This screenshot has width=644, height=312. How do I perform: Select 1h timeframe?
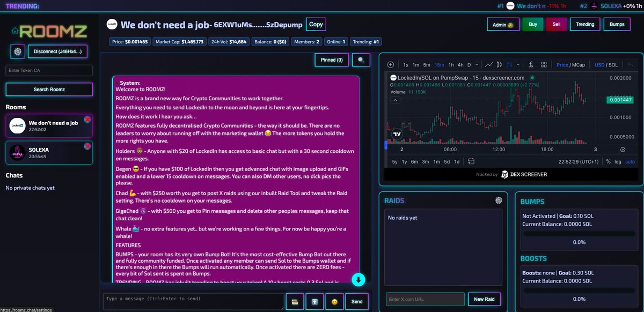click(451, 65)
